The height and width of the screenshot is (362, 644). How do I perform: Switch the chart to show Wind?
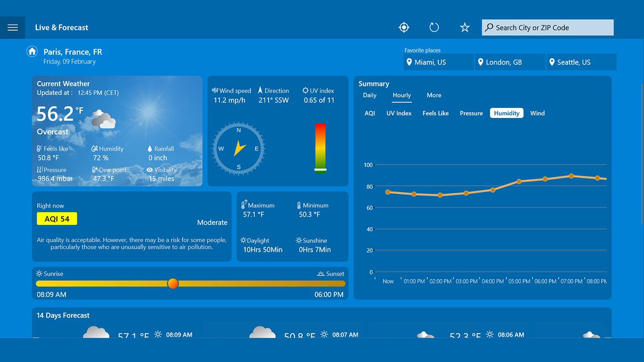coord(537,113)
